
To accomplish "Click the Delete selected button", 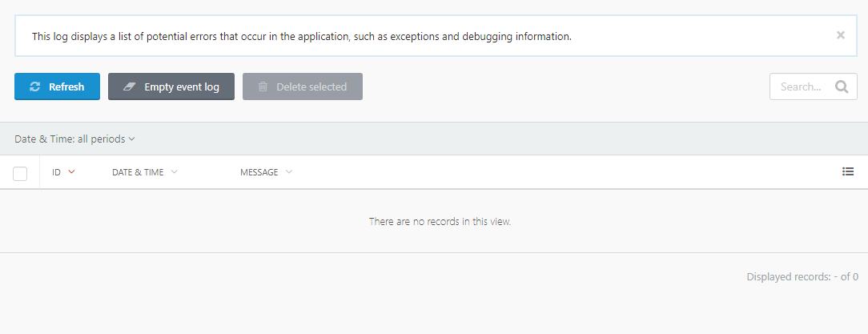I will coord(302,87).
